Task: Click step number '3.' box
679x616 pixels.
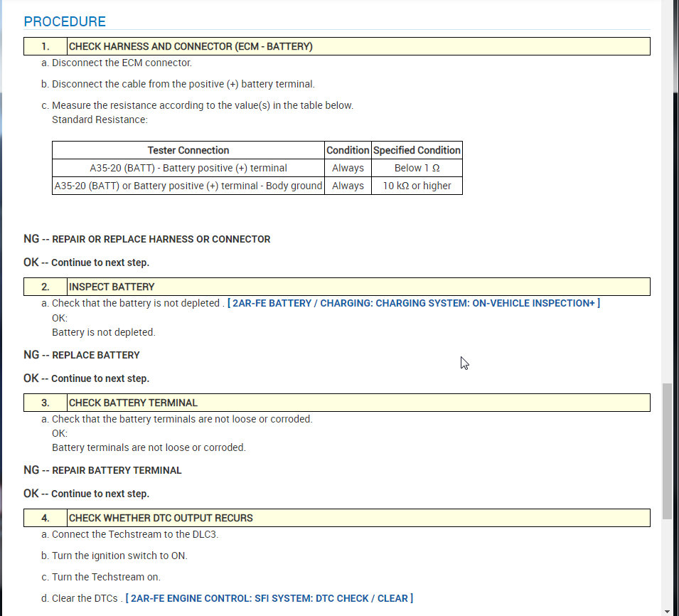Action: (46, 403)
